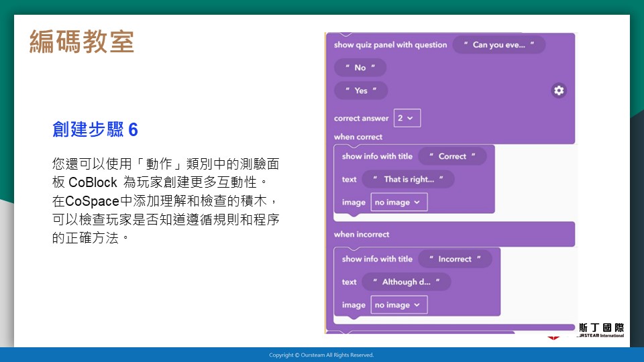The height and width of the screenshot is (362, 644).
Task: Click the "correct answer" label
Action: [x=361, y=118]
